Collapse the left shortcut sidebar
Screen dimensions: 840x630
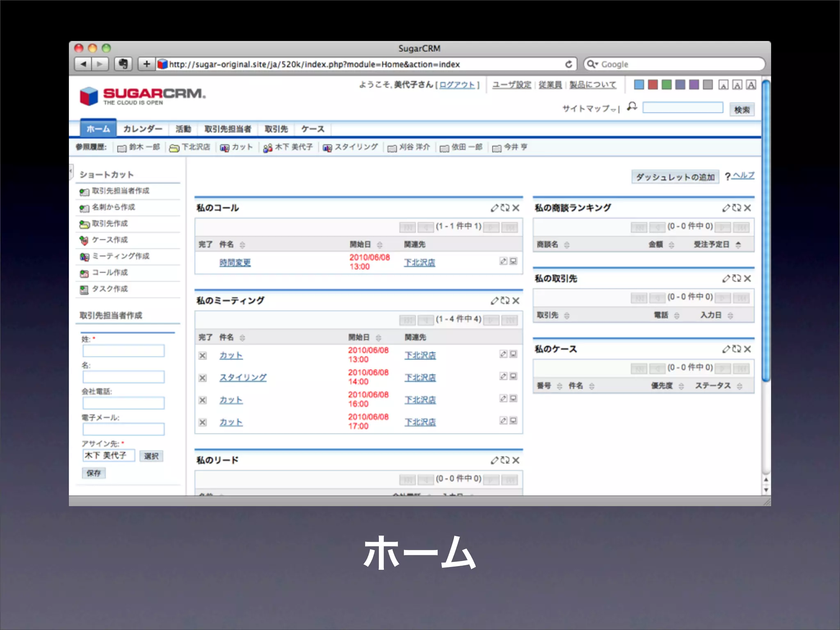coord(71,170)
